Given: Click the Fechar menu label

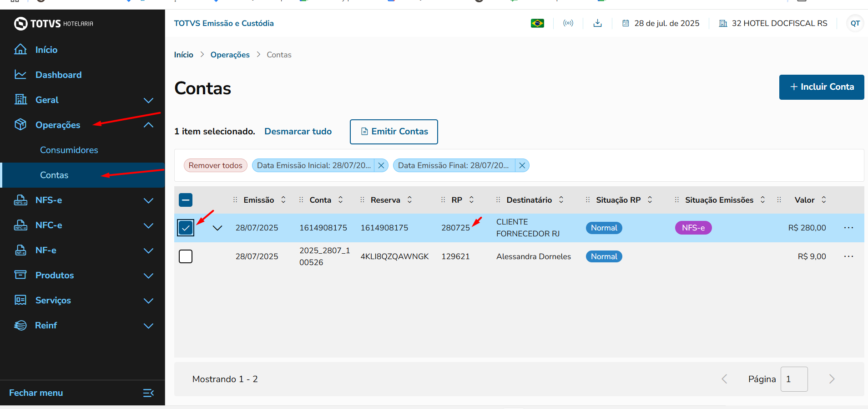Looking at the screenshot, I should (x=36, y=393).
